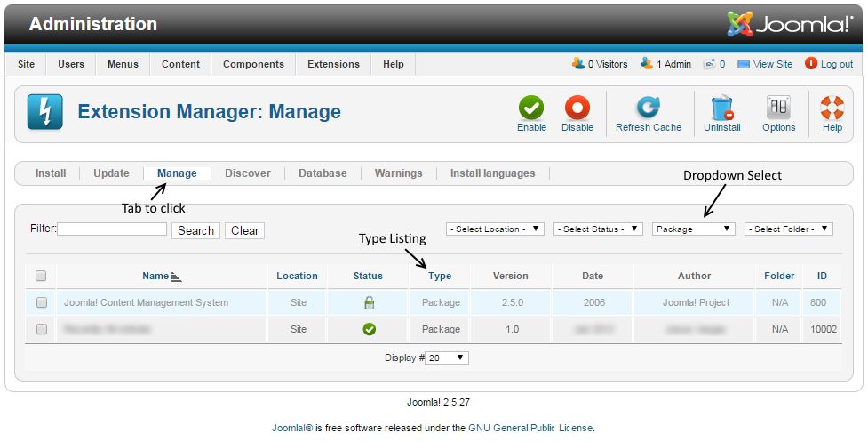Click the ID 10002 cell
Screen dimensions: 868x442
coord(824,329)
